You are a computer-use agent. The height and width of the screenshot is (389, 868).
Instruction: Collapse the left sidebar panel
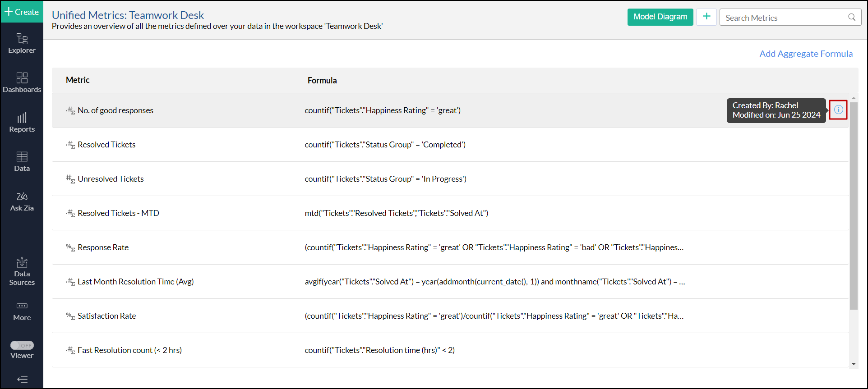[22, 379]
